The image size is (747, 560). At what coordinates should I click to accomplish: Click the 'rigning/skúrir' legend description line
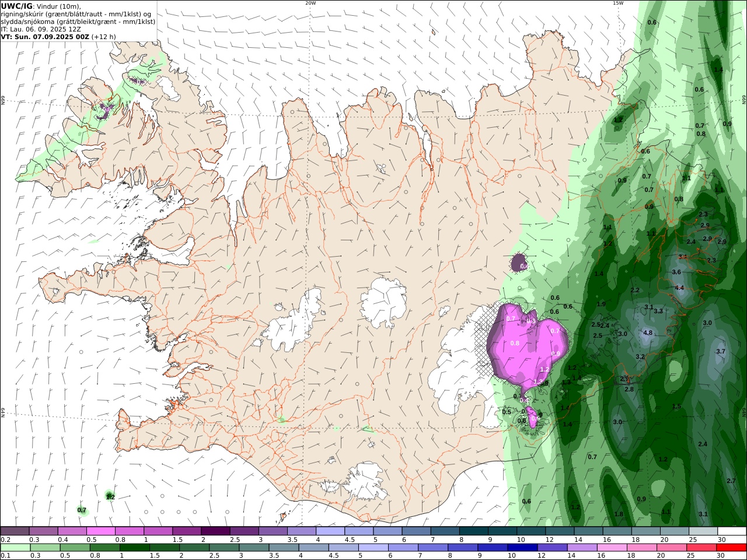pyautogui.click(x=76, y=14)
